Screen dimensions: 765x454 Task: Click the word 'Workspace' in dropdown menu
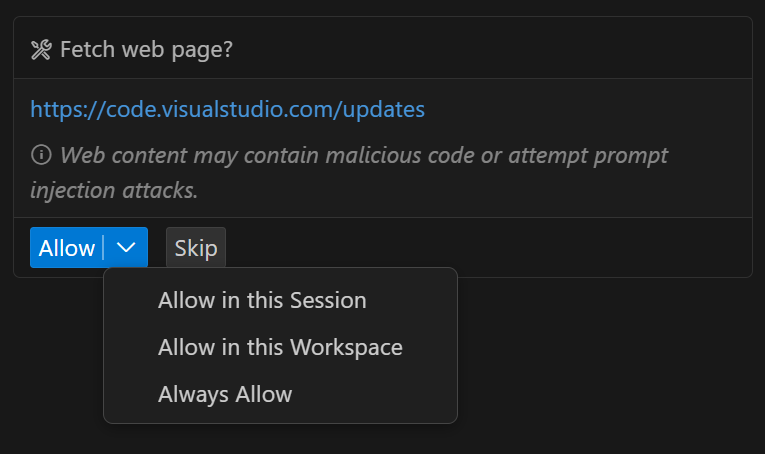click(x=346, y=347)
